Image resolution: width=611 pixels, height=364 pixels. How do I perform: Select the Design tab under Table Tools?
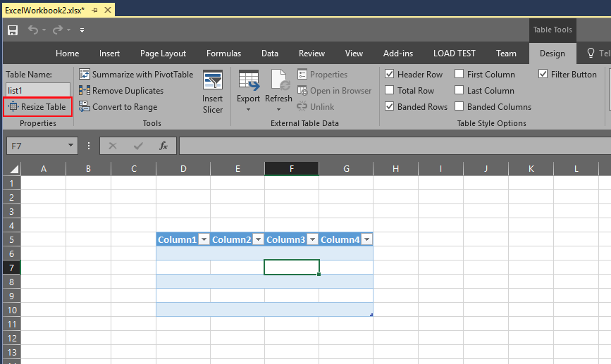pos(553,54)
